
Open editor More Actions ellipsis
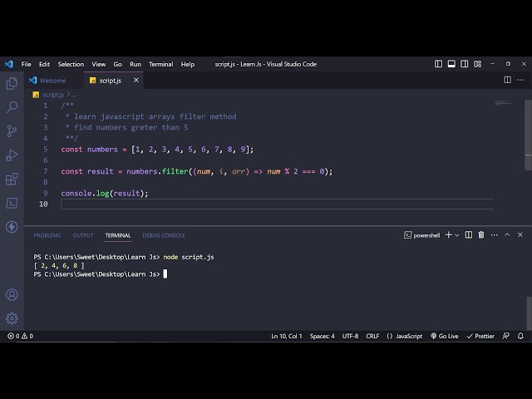[520, 80]
